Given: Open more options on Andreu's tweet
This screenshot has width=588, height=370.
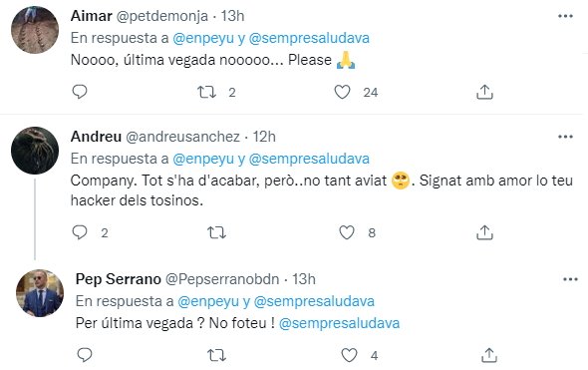Looking at the screenshot, I should [x=565, y=137].
